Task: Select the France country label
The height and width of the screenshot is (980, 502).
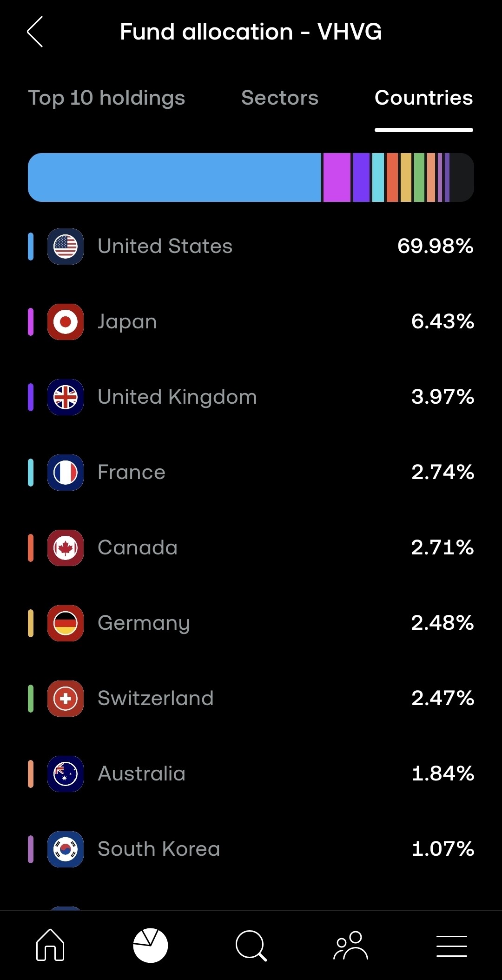Action: coord(132,473)
